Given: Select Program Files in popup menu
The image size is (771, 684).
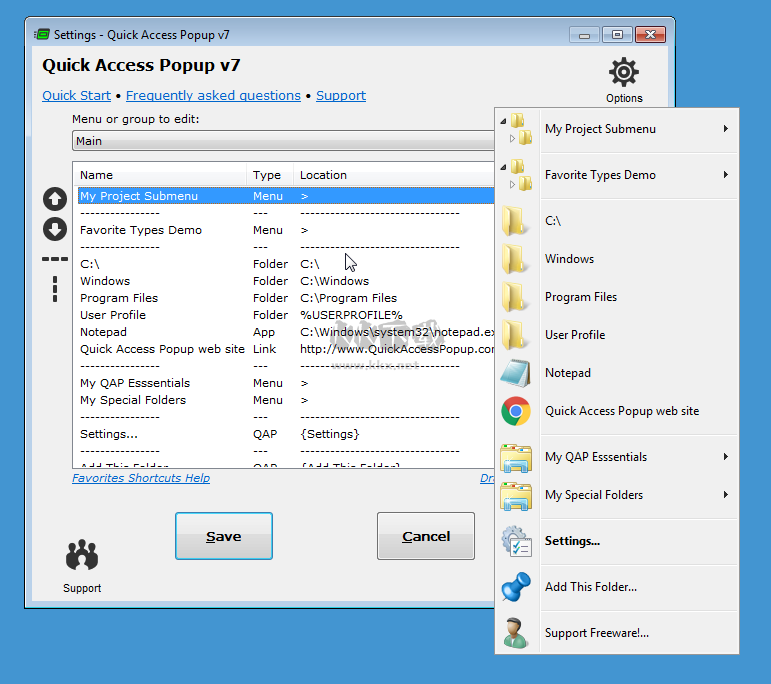Looking at the screenshot, I should coord(581,297).
